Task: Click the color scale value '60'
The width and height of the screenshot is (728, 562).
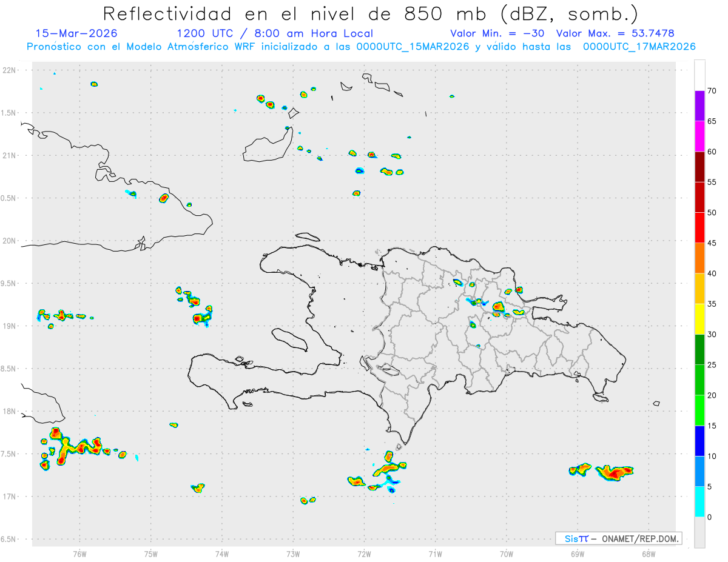Action: [712, 152]
